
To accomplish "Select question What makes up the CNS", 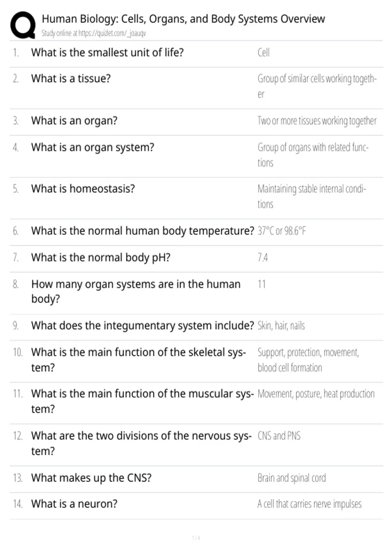I will click(x=91, y=478).
